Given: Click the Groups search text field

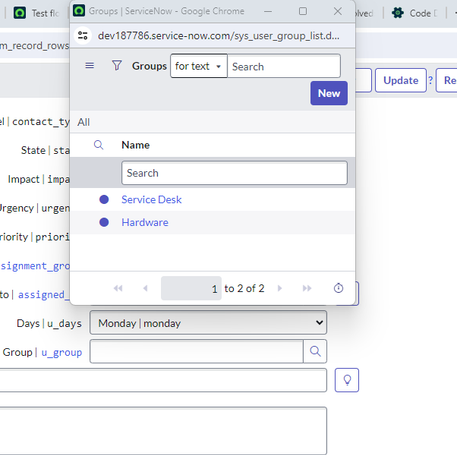Looking at the screenshot, I should 284,66.
